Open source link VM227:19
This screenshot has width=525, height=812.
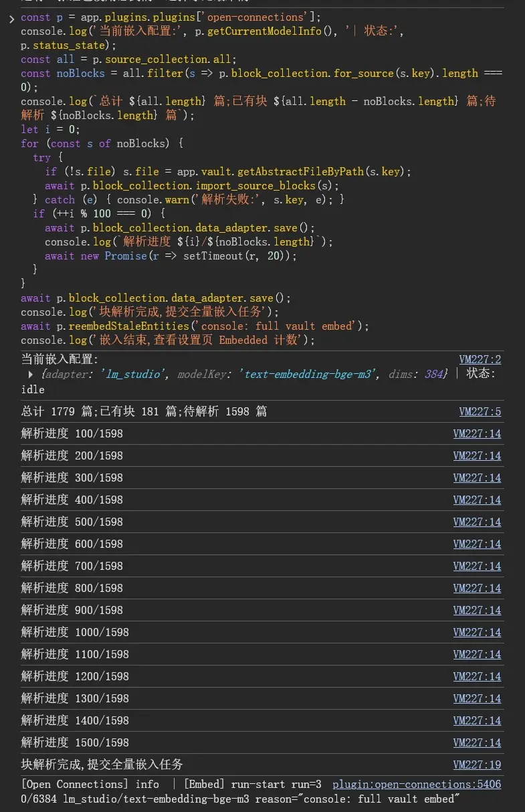[477, 765]
